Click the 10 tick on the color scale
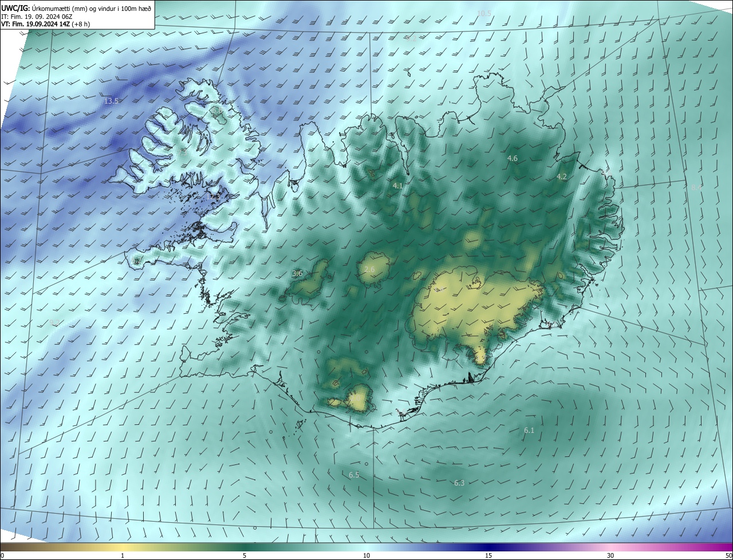Viewport: 733px width, 560px height. (x=366, y=555)
